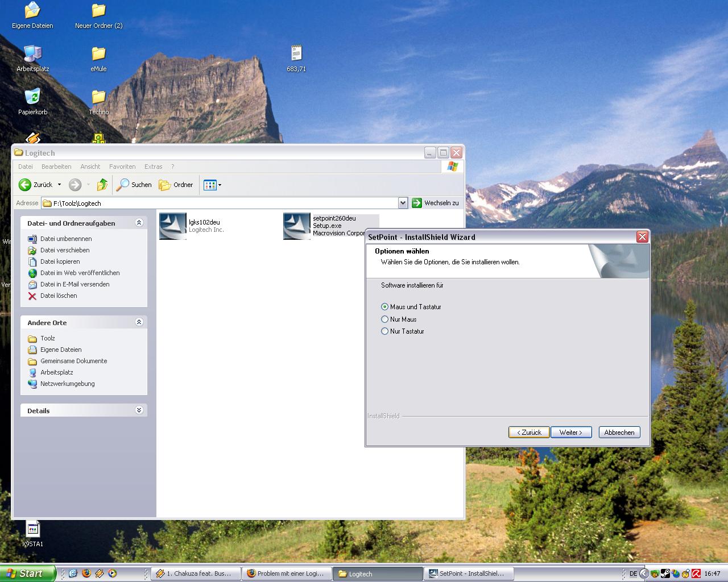This screenshot has height=582, width=728.
Task: Click the Suchen search toolbar button
Action: pyautogui.click(x=134, y=185)
